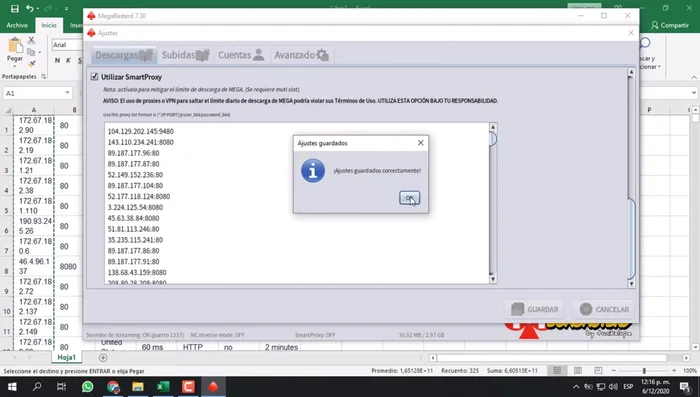Click the Excel cut scissors icon

(31, 40)
